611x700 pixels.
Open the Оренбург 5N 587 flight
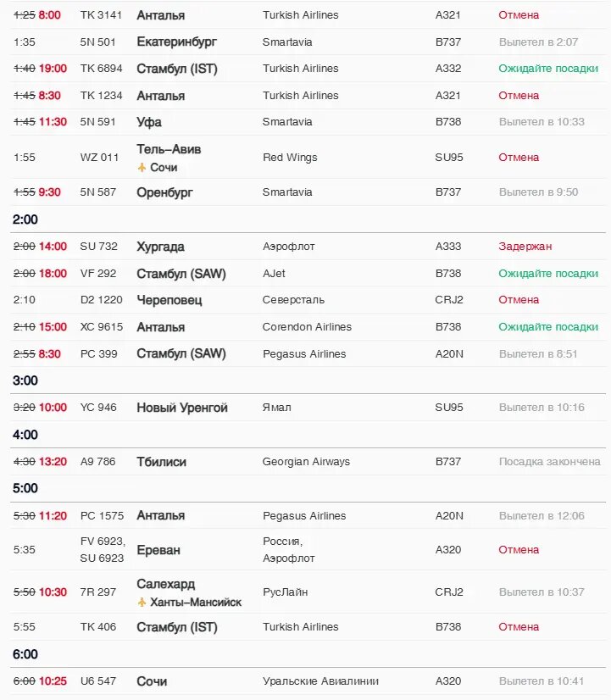308,192
